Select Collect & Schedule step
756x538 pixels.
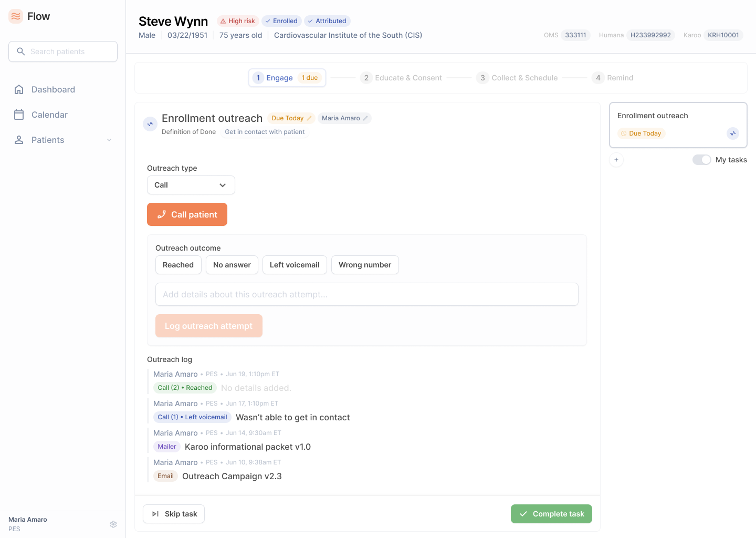click(x=517, y=78)
